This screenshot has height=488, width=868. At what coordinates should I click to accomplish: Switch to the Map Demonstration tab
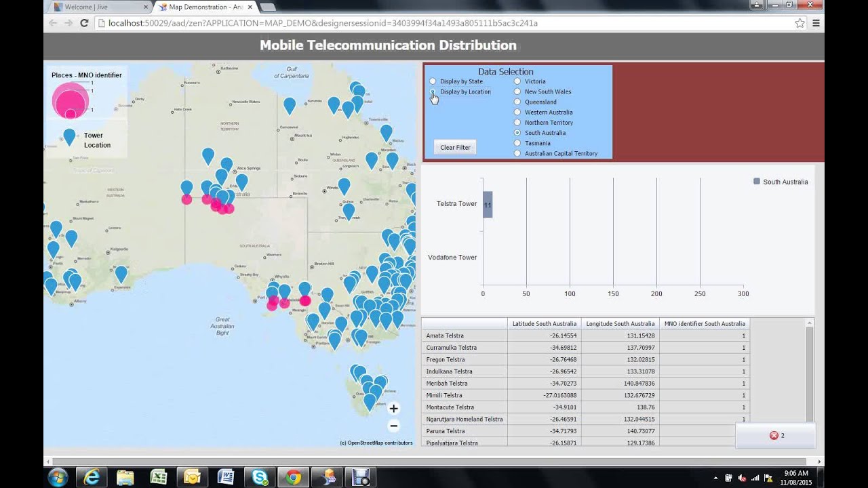coord(205,7)
